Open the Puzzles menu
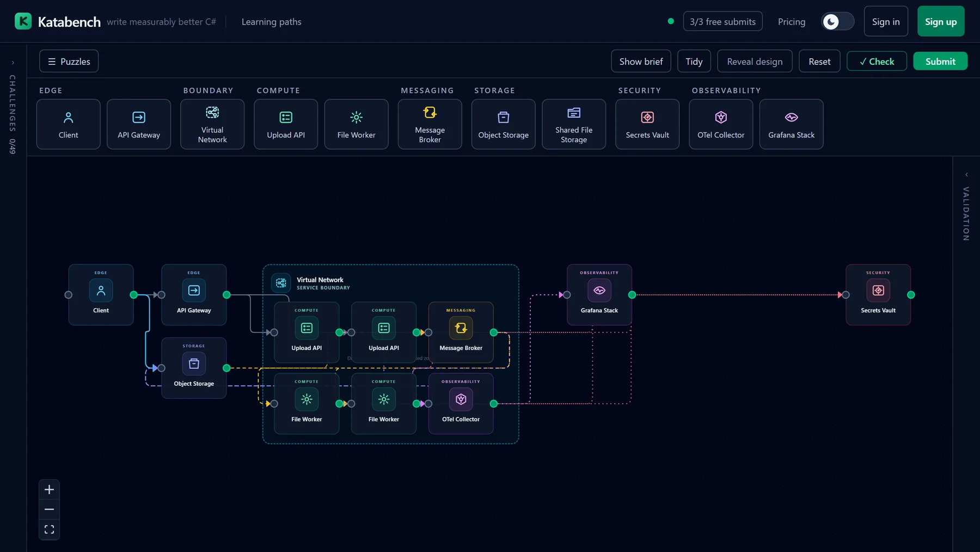980x552 pixels. point(69,62)
